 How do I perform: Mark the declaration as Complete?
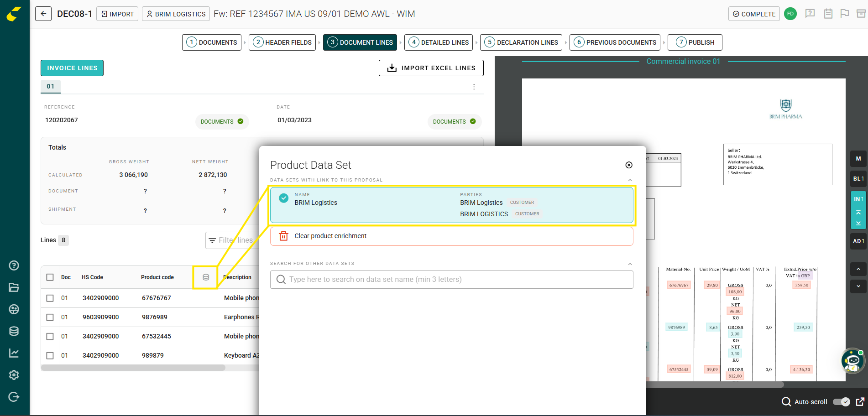click(x=753, y=14)
